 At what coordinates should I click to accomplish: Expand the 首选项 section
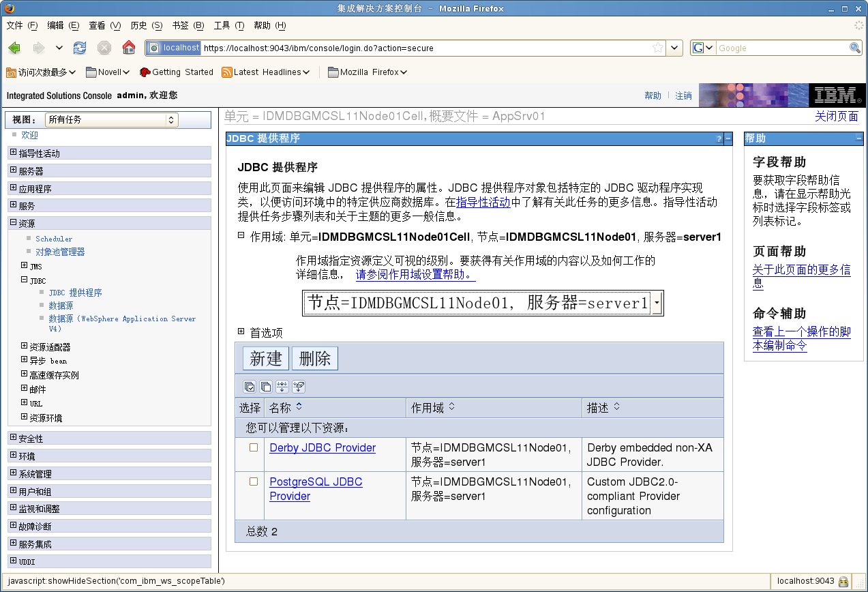click(241, 331)
